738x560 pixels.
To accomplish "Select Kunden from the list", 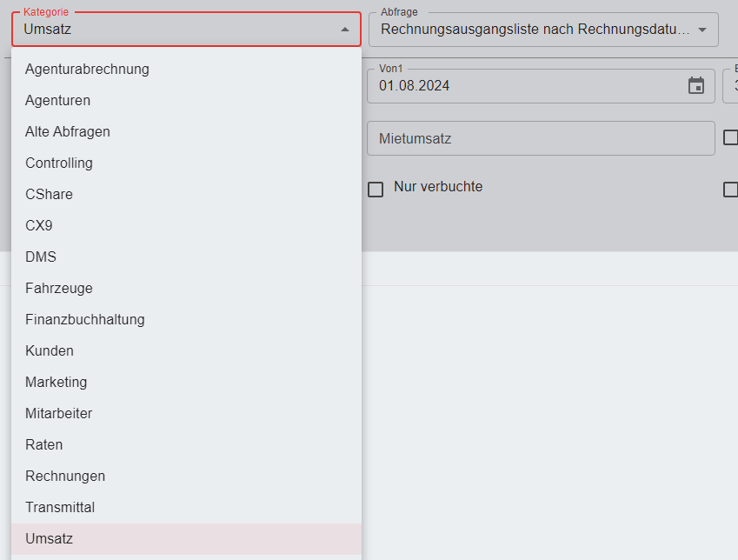I will tap(50, 350).
